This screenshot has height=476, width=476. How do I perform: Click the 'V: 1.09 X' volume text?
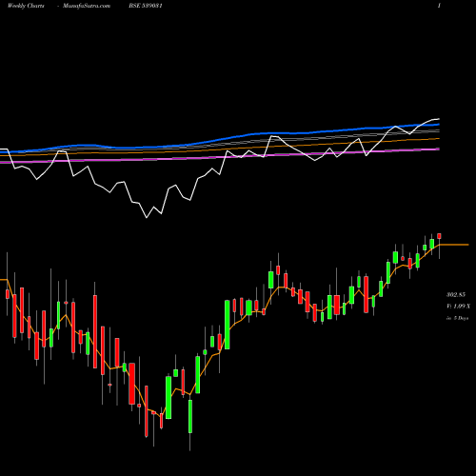pos(458,307)
